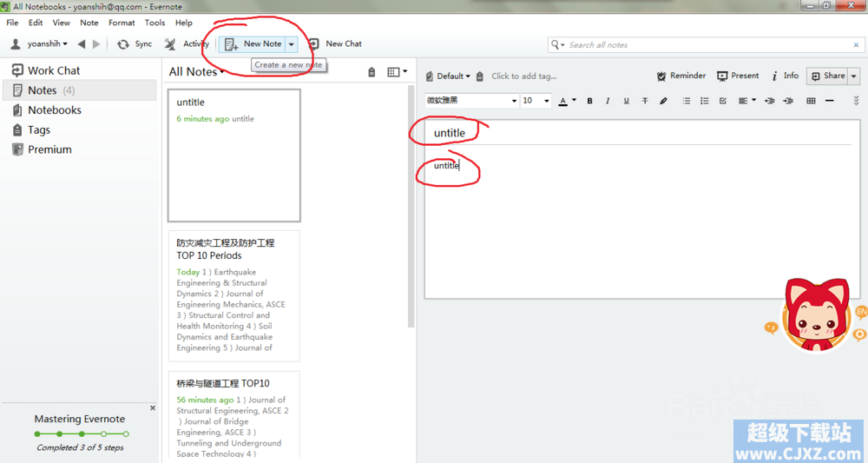Toggle underline formatting
868x463 pixels.
coord(626,101)
